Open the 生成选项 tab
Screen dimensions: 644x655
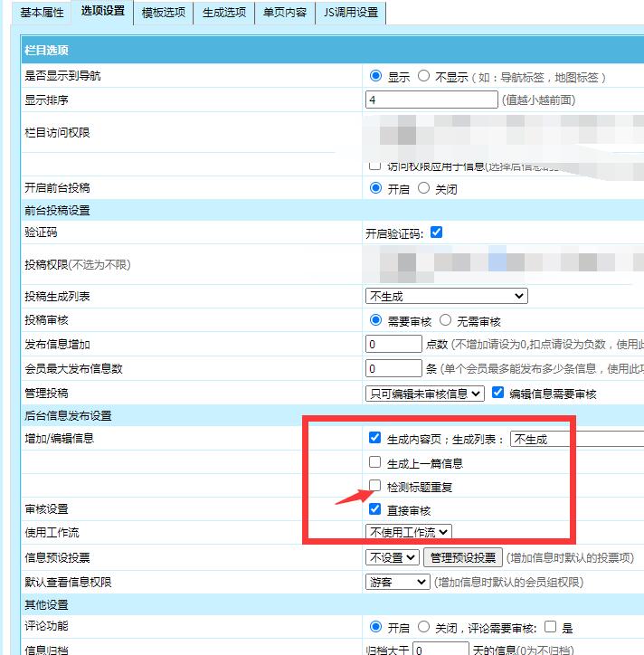click(223, 13)
